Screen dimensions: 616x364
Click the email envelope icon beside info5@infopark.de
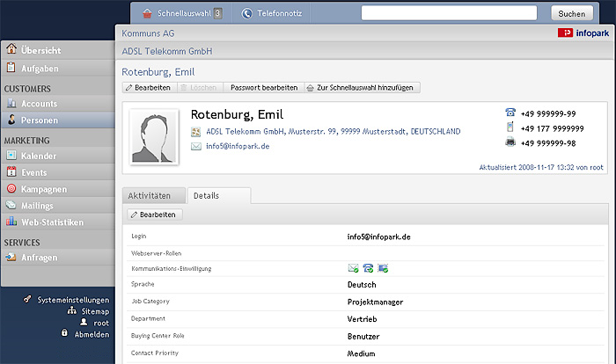[x=196, y=147]
